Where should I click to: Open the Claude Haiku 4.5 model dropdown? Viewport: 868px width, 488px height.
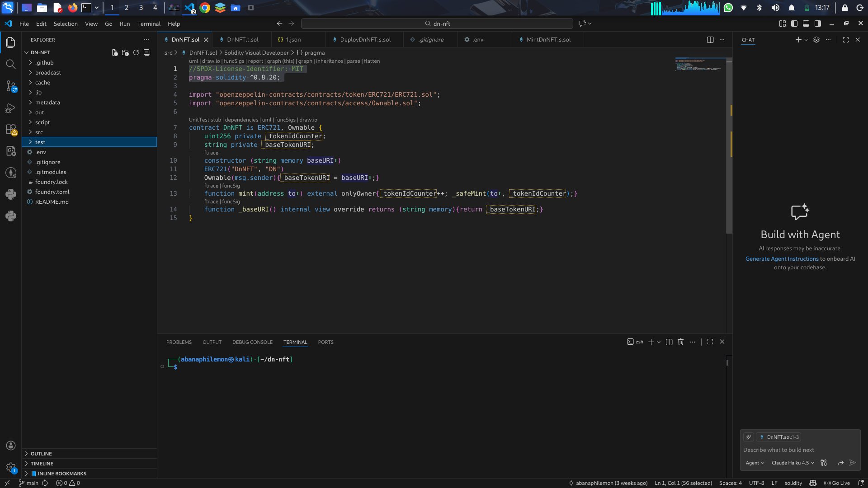tap(793, 463)
